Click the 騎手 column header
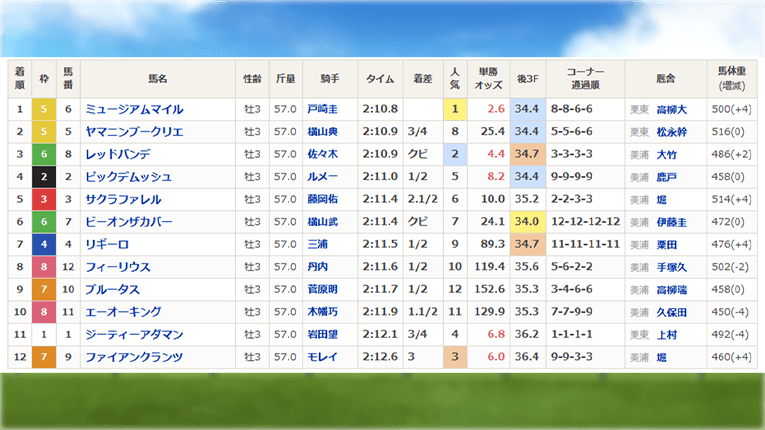The image size is (765, 430). point(330,79)
